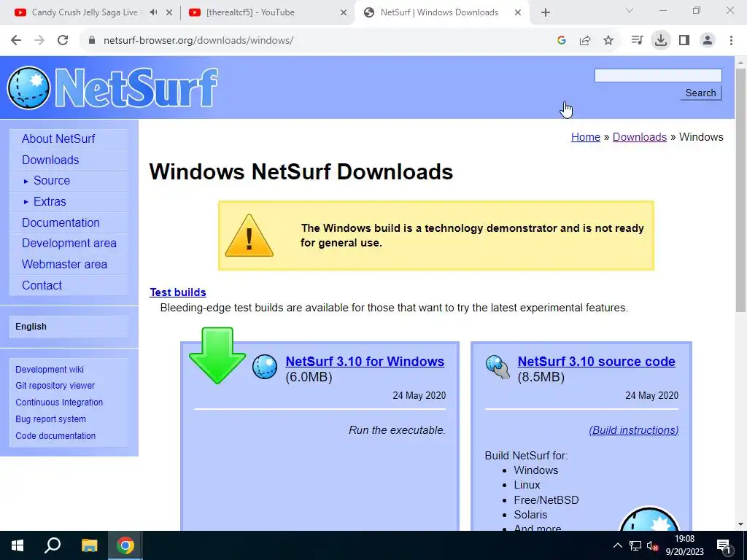
Task: Focus the site search input field
Action: click(658, 75)
